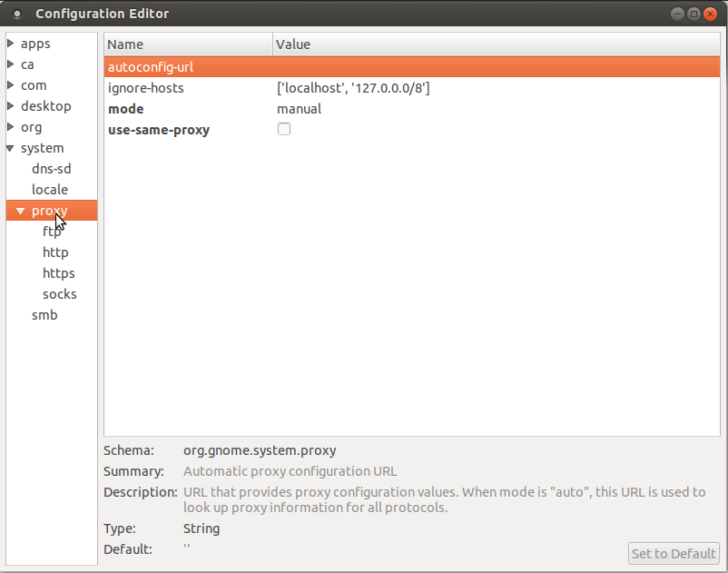Expand the apps tree node arrow
The image size is (728, 573).
11,44
